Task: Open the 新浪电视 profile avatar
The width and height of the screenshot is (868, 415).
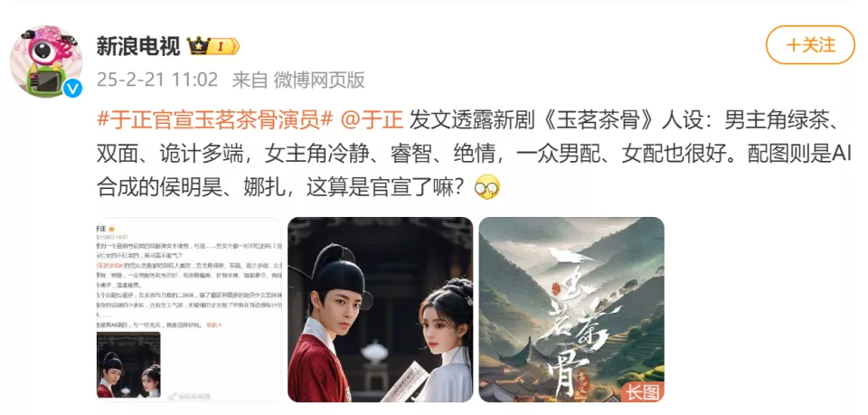Action: tap(46, 61)
